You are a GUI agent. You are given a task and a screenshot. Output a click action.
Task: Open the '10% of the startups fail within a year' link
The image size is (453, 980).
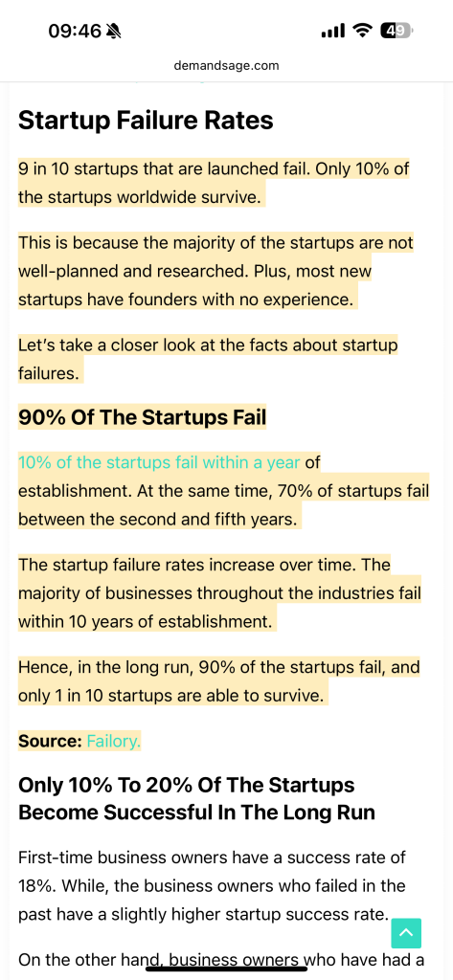click(159, 462)
